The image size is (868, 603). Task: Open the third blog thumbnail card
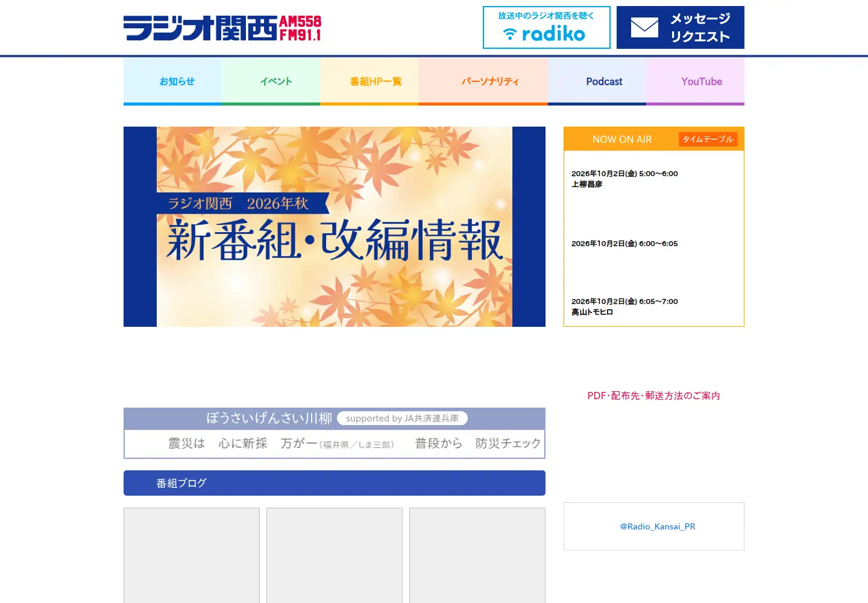pyautogui.click(x=477, y=555)
